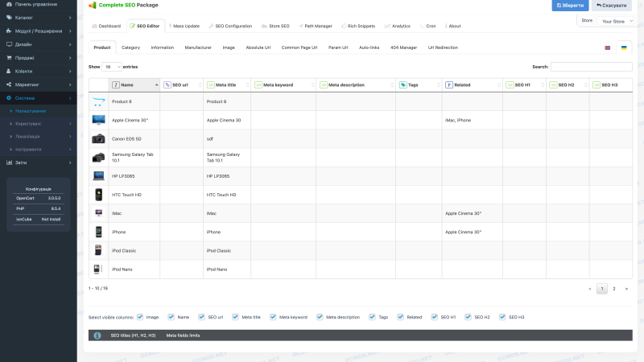The height and width of the screenshot is (362, 644).
Task: Switch to the Category sub-tab
Action: pyautogui.click(x=130, y=47)
